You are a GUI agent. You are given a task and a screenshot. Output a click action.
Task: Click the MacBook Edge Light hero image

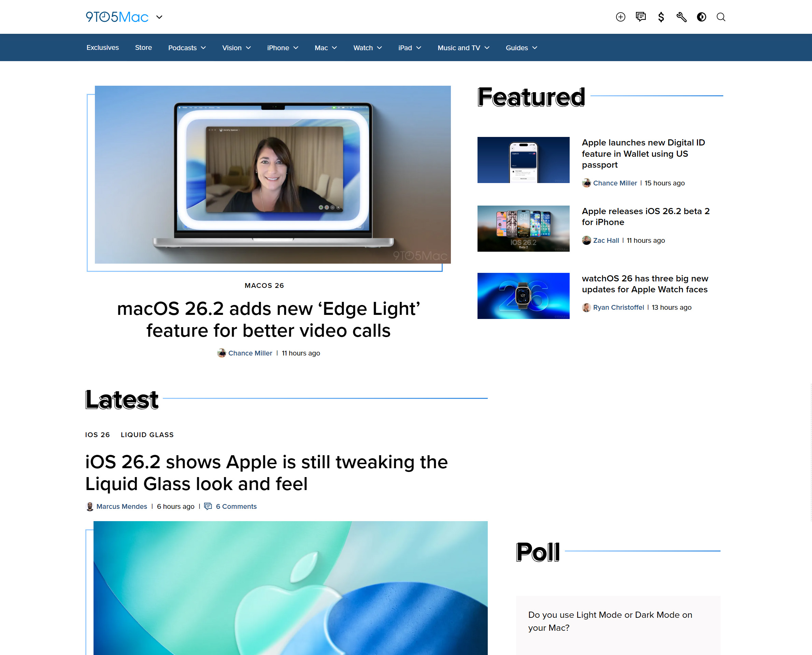point(272,175)
